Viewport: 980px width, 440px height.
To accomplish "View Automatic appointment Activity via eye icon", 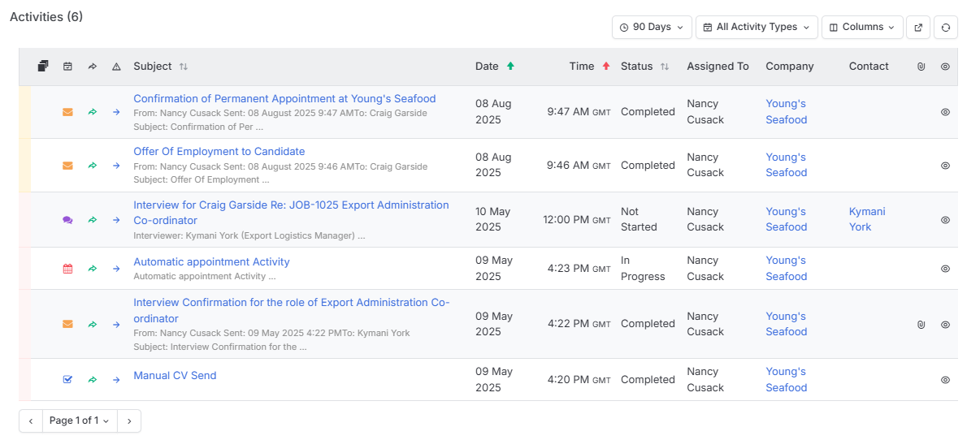I will (945, 269).
